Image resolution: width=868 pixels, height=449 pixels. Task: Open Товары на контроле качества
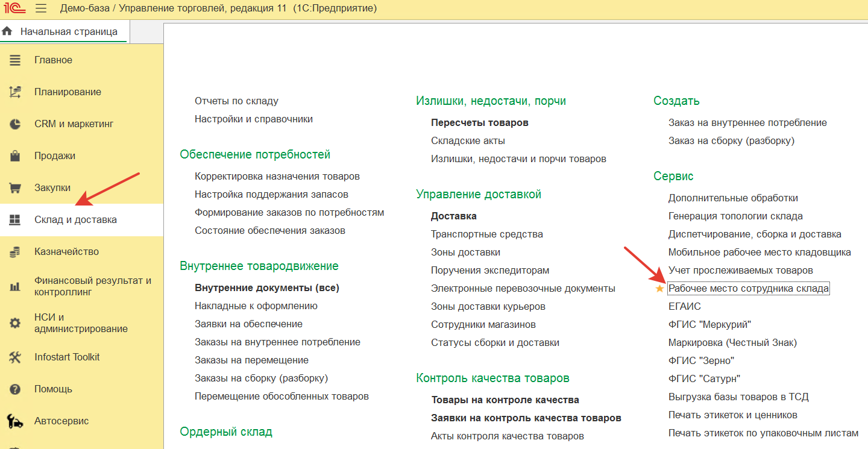[505, 400]
